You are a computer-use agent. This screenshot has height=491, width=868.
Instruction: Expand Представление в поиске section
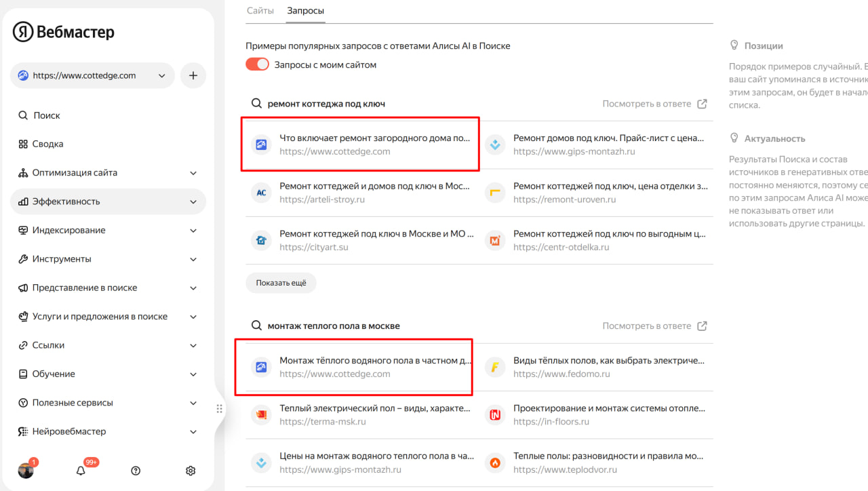(x=193, y=288)
